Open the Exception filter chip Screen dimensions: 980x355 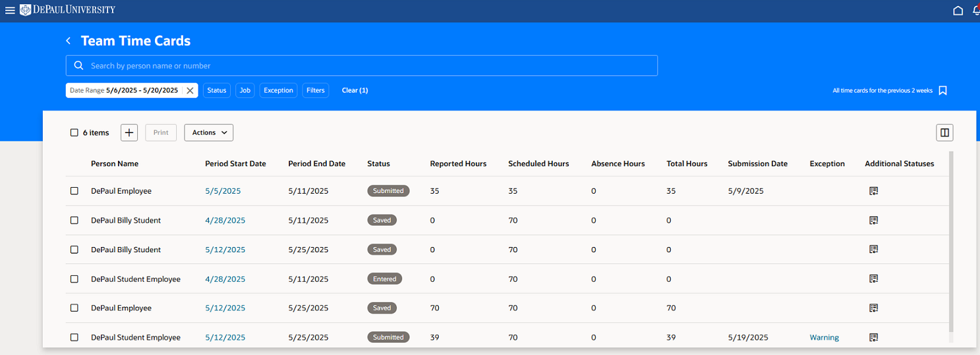[278, 90]
